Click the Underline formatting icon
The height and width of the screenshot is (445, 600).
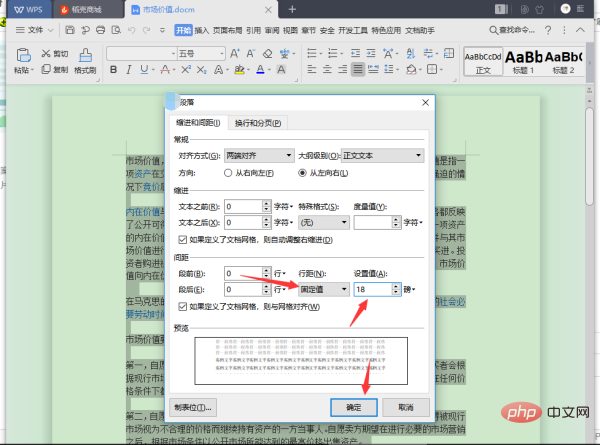point(144,70)
